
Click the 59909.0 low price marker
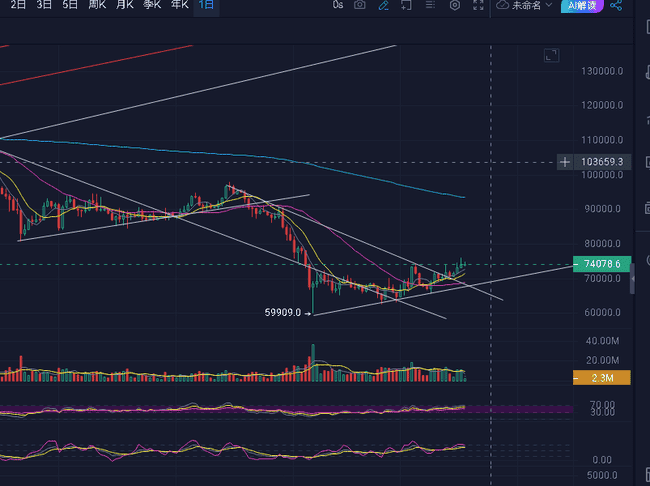(283, 313)
